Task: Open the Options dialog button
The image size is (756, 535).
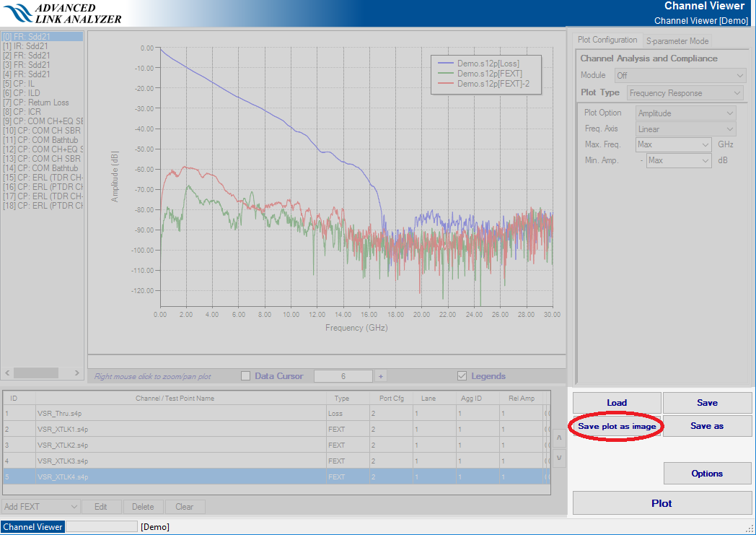Action: click(x=706, y=474)
